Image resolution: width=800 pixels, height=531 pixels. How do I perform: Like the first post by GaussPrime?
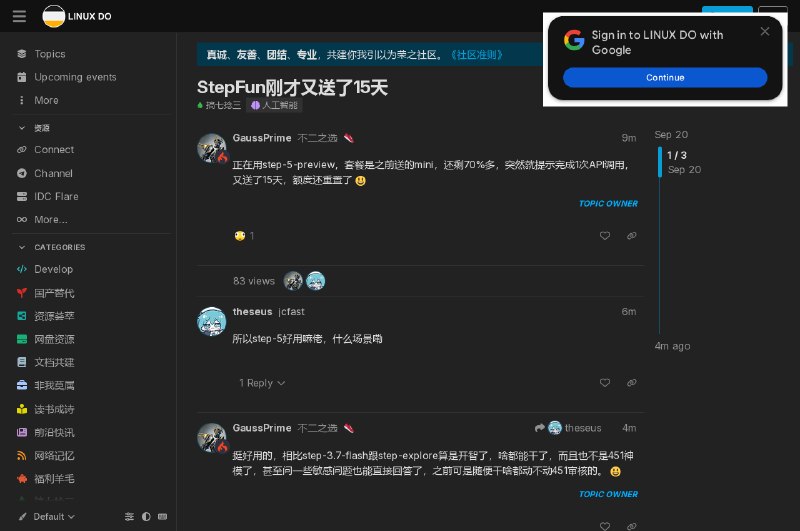click(x=605, y=236)
